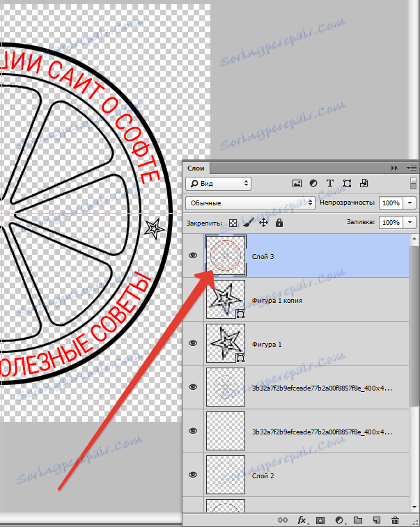Select layer name Фигура 1 копия

click(277, 301)
